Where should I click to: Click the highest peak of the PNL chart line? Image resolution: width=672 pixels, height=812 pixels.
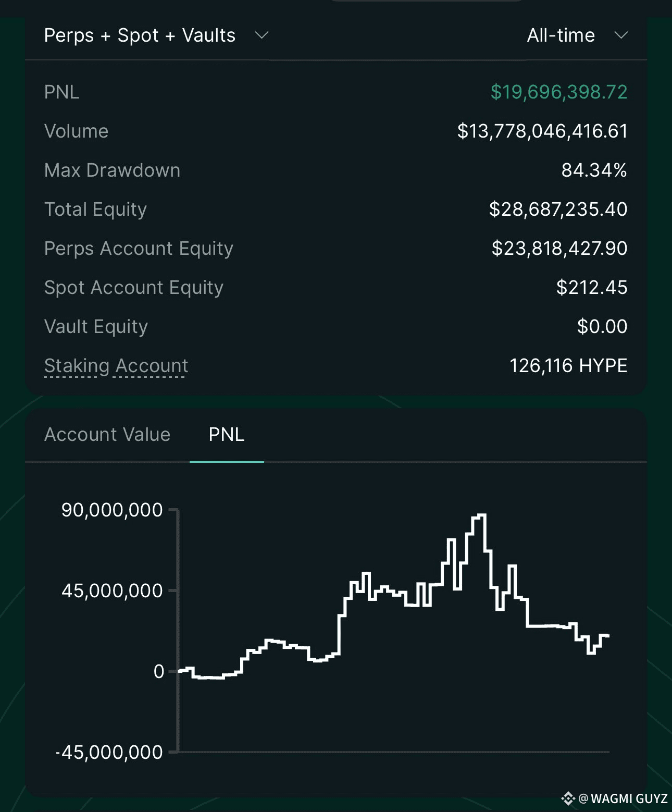(x=482, y=515)
